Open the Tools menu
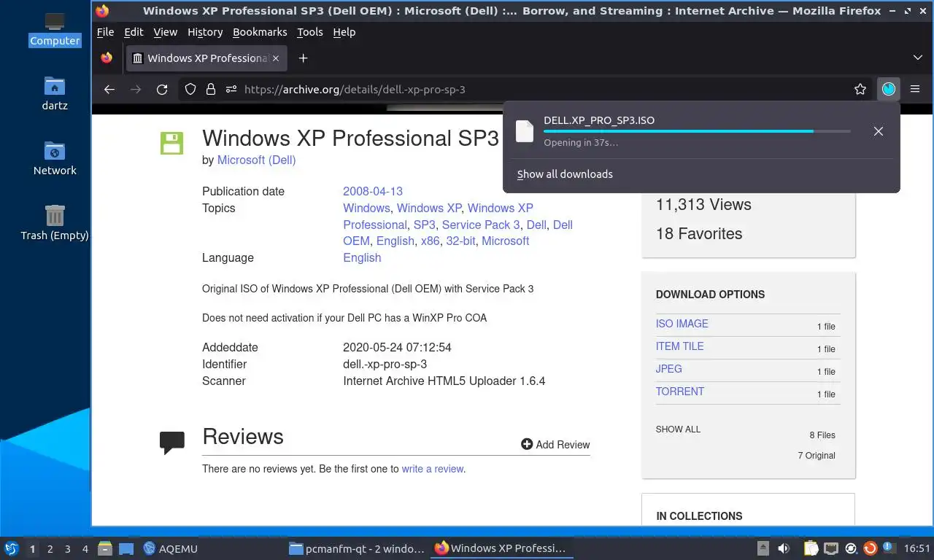The height and width of the screenshot is (560, 934). (x=309, y=32)
